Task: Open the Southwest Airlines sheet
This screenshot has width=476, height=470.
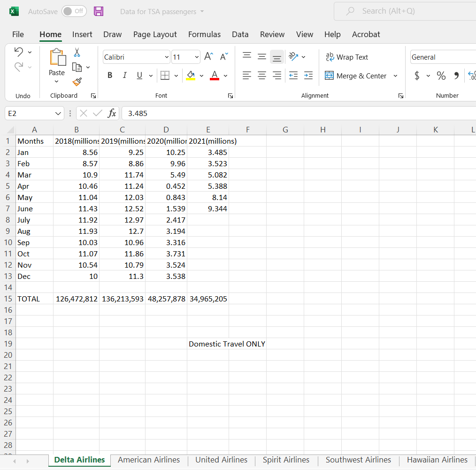Action: [358, 460]
